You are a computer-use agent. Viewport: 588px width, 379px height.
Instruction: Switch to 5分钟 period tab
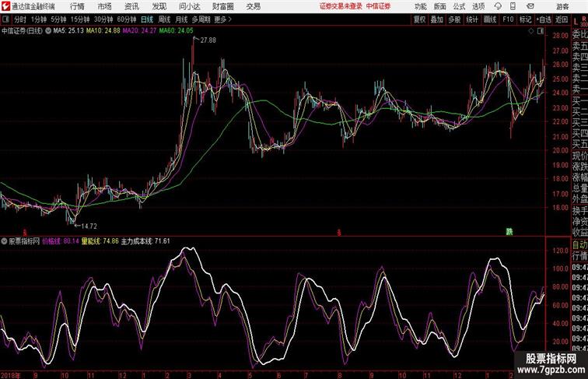click(x=58, y=19)
